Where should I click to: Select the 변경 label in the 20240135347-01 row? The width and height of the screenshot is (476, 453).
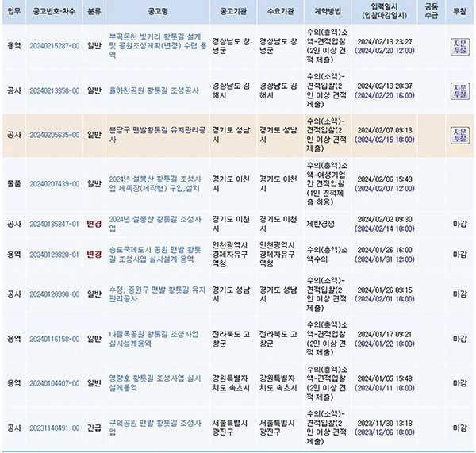[94, 224]
